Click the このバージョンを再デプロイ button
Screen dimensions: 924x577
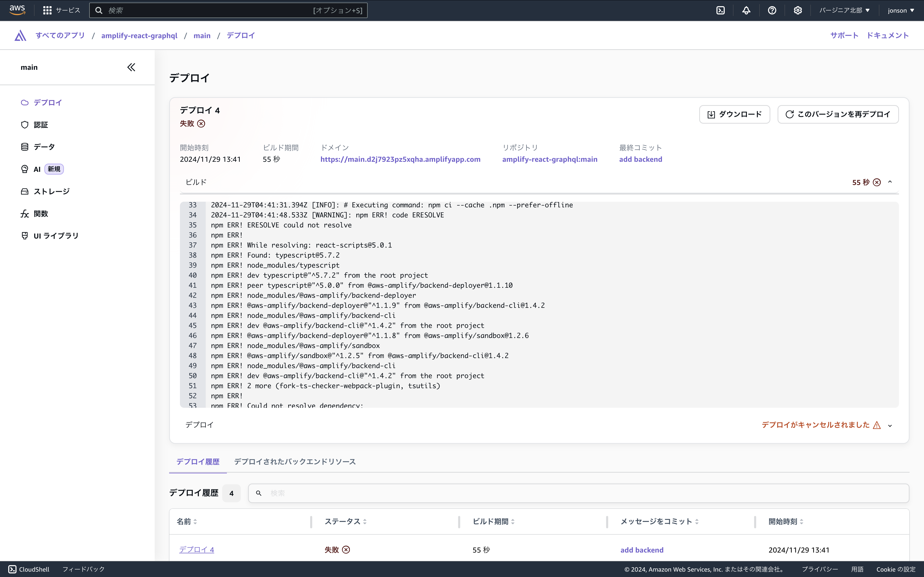(838, 114)
